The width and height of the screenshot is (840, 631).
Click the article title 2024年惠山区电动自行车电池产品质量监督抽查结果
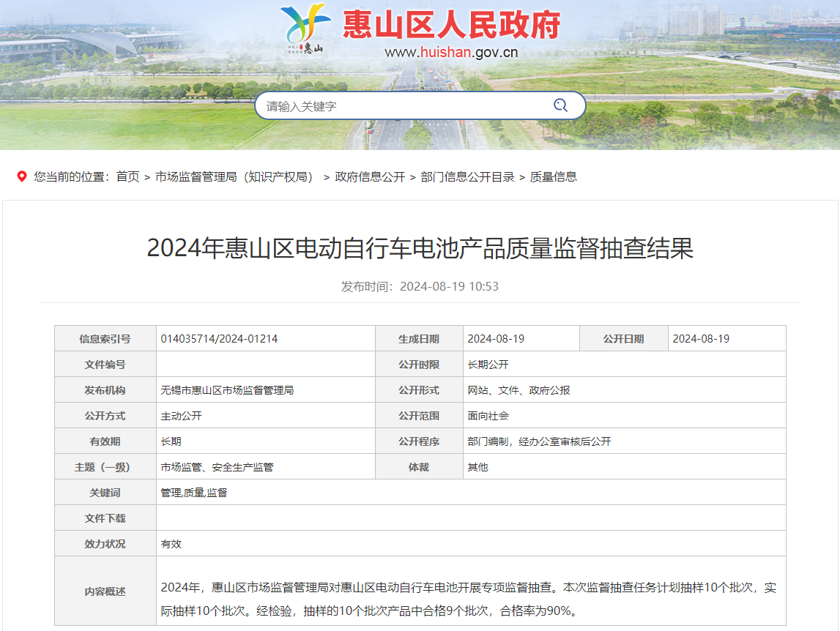[420, 248]
